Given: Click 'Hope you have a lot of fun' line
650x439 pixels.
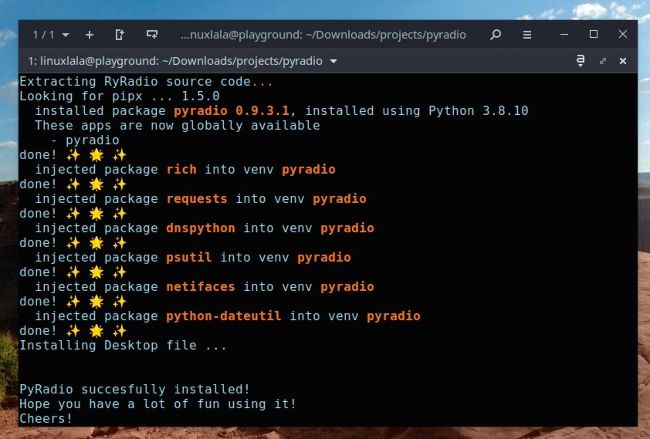Looking at the screenshot, I should pyautogui.click(x=158, y=404).
